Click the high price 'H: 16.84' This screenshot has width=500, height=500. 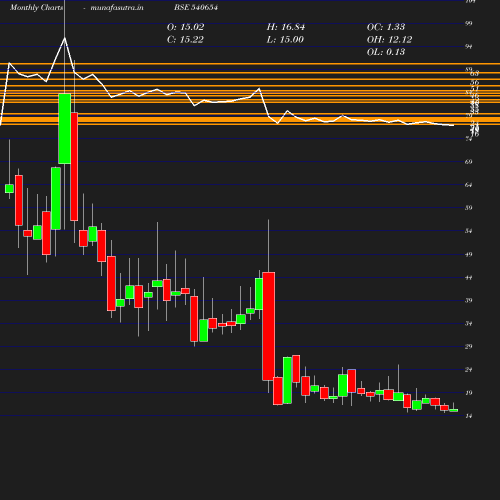pyautogui.click(x=286, y=27)
